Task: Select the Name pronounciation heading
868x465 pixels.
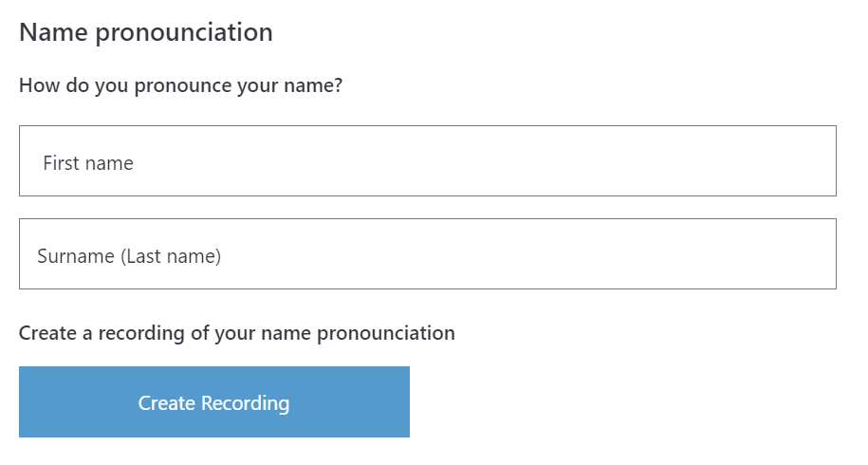Action: tap(146, 32)
